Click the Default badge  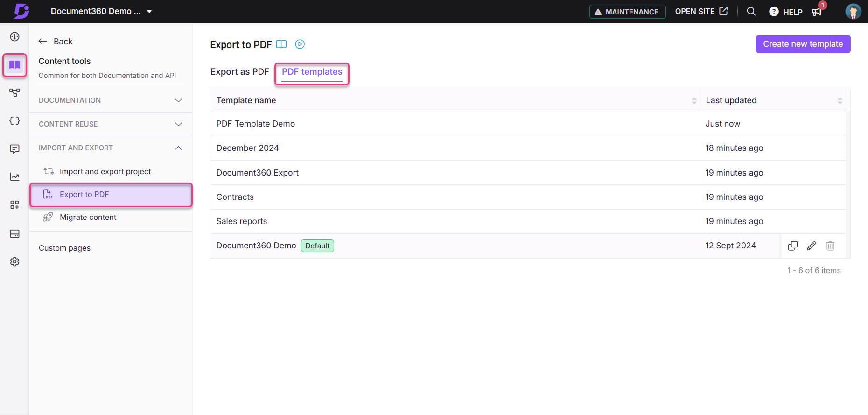click(317, 246)
